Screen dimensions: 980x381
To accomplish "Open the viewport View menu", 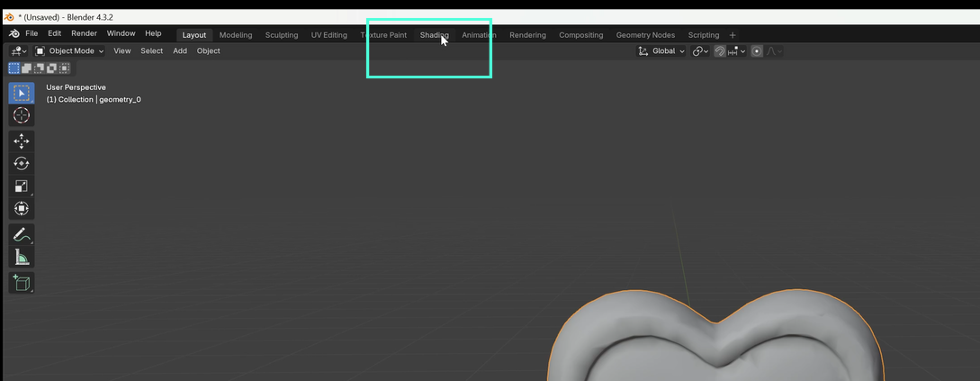I will 121,50.
